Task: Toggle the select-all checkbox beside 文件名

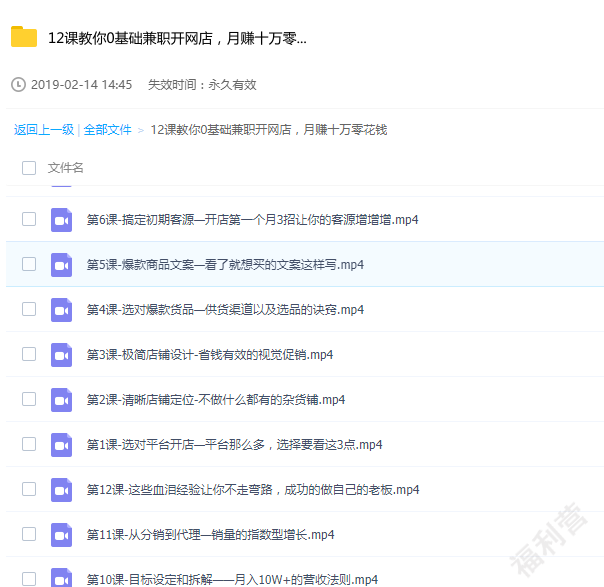Action: [29, 168]
